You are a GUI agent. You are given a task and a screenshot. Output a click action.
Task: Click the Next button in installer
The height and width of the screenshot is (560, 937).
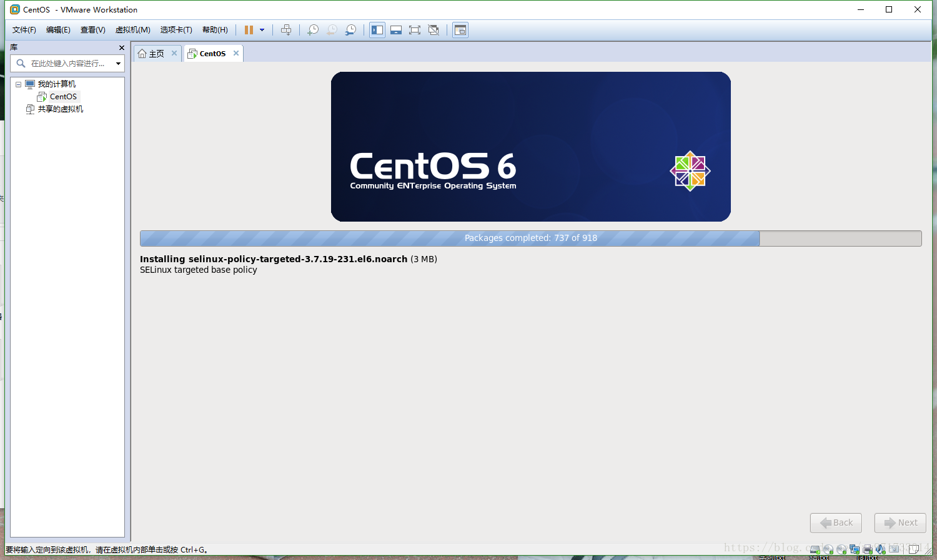click(900, 523)
